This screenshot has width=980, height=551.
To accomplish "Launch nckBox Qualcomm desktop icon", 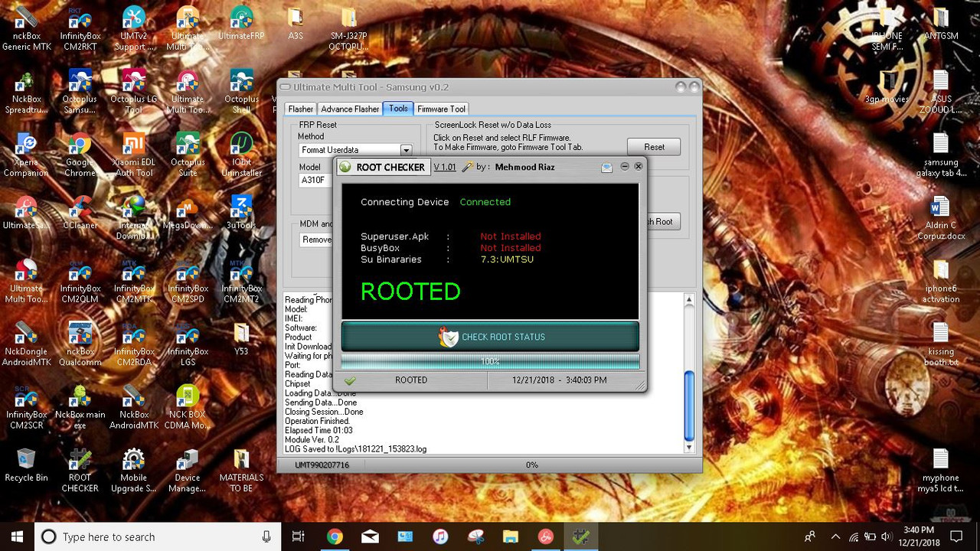I will click(80, 344).
